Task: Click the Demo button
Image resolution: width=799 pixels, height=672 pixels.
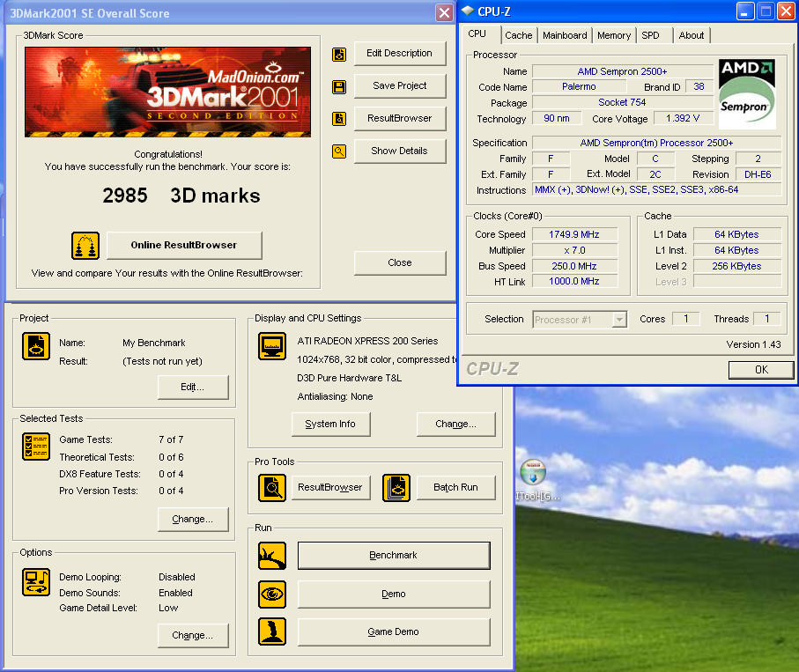Action: pyautogui.click(x=394, y=594)
